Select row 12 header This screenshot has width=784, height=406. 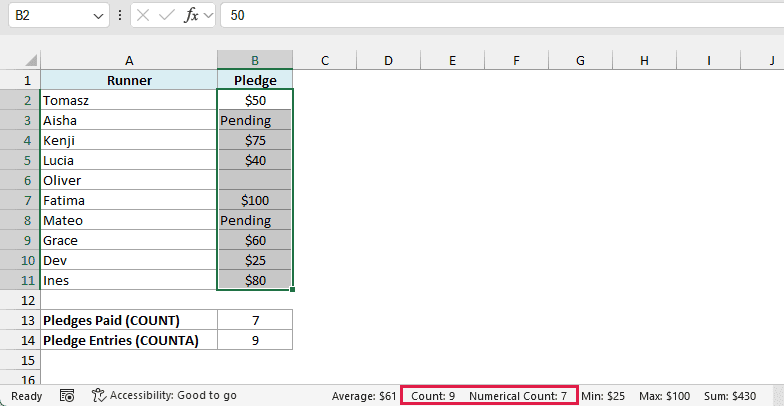[20, 300]
